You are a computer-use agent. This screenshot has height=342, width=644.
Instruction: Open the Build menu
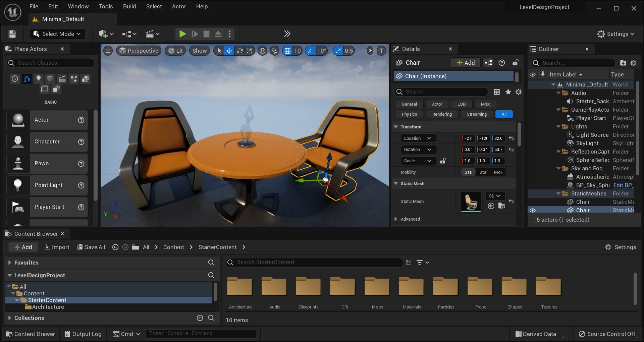pos(129,6)
